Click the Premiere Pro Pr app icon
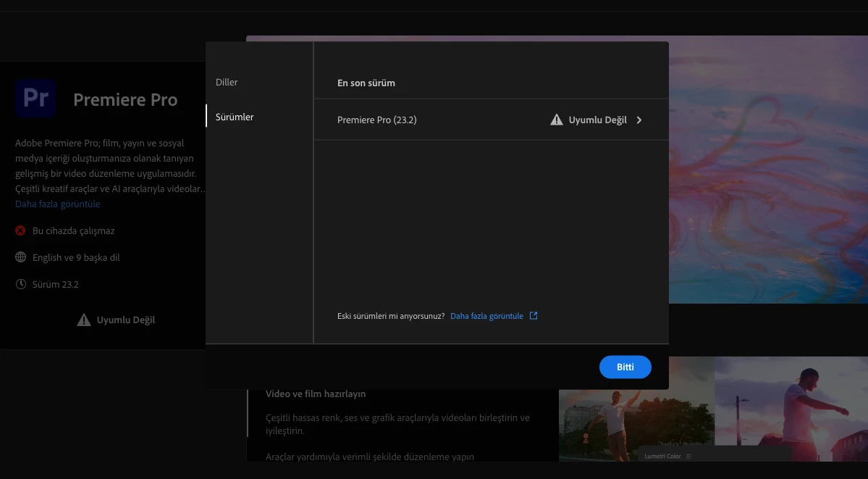868x479 pixels. (35, 98)
